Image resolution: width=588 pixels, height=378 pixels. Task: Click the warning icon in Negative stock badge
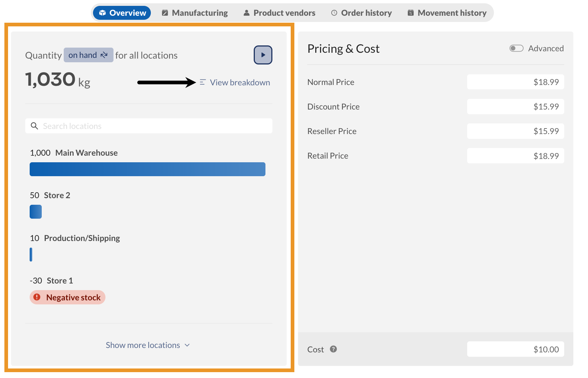(x=37, y=297)
